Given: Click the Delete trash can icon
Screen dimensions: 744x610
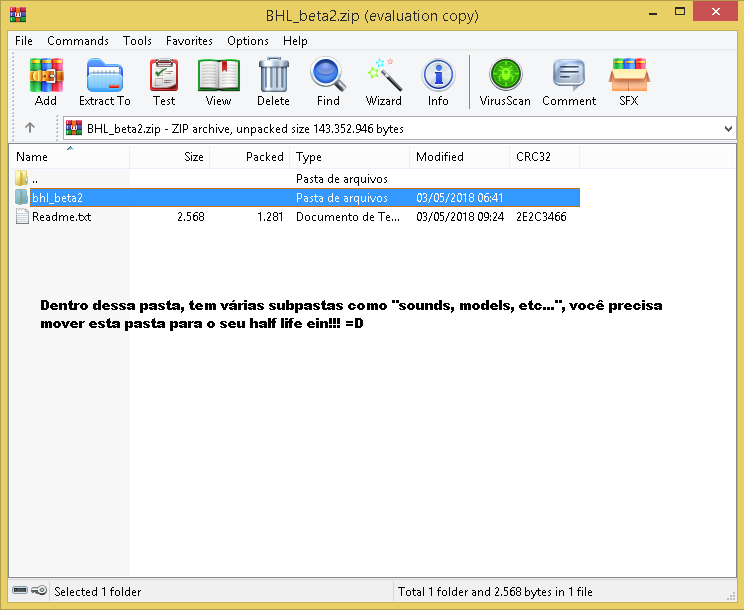Looking at the screenshot, I should (274, 74).
